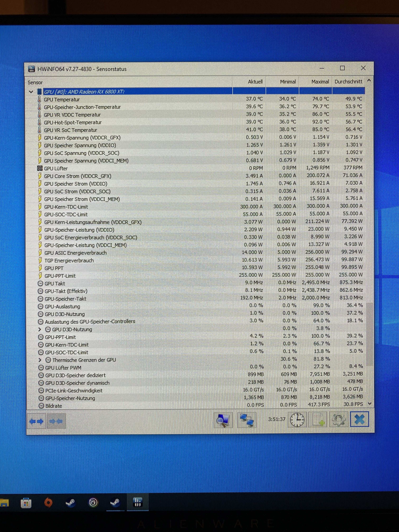Open Ubisoft Connect from the taskbar
This screenshot has width=399, height=532.
(93, 502)
